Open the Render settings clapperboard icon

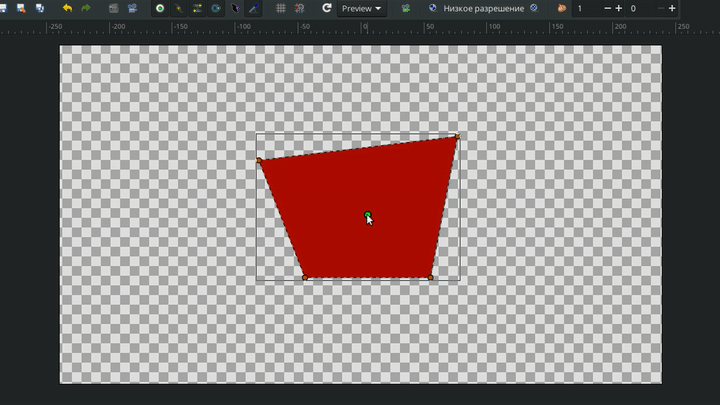pyautogui.click(x=114, y=8)
